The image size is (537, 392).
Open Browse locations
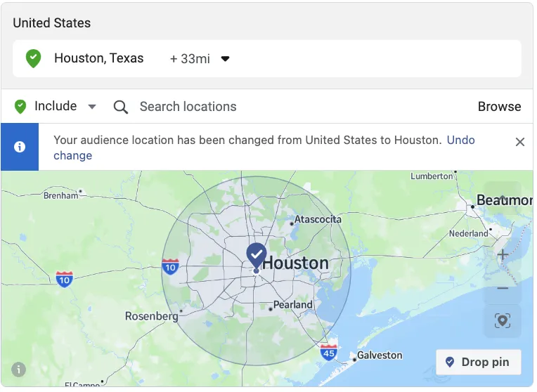pos(499,107)
